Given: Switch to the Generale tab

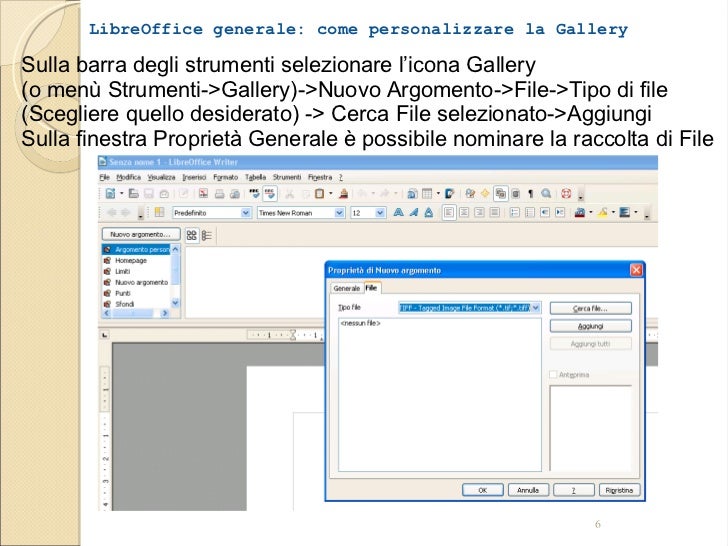Looking at the screenshot, I should [346, 288].
